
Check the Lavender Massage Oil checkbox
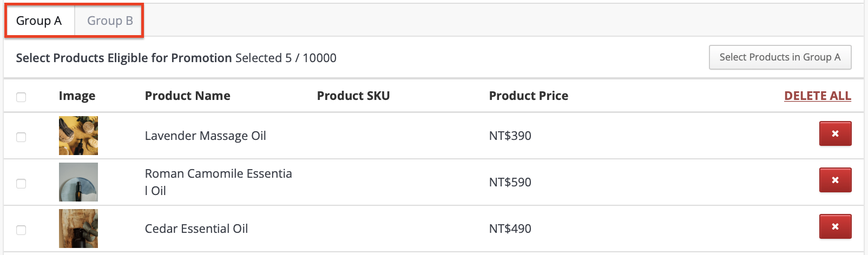[21, 137]
